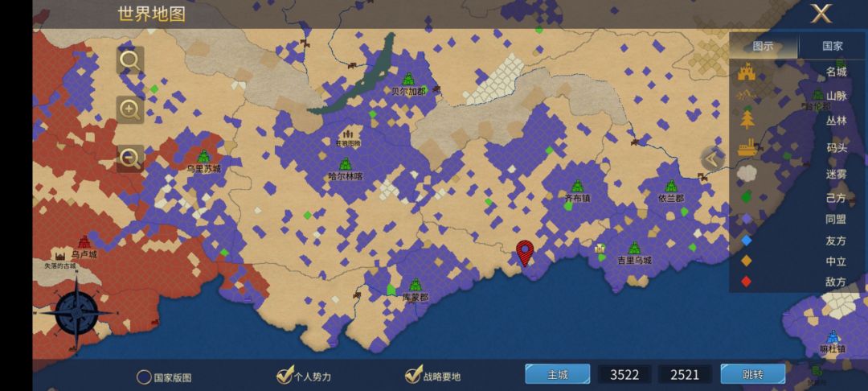Select the 失落的古城 ruins icon

(60, 256)
